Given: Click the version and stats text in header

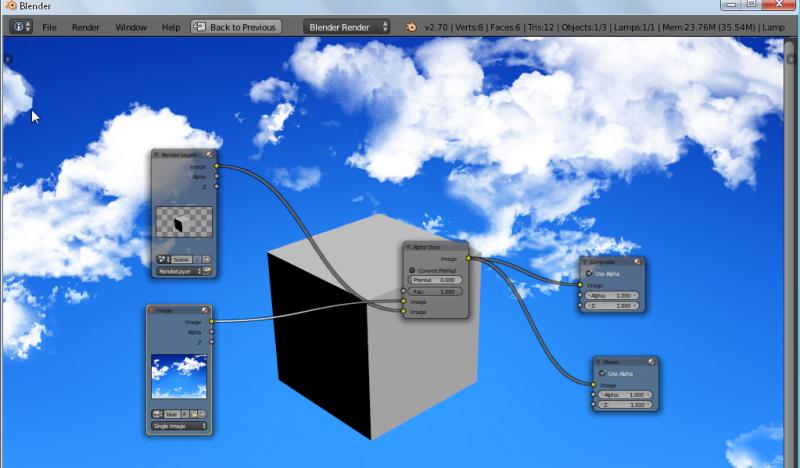Looking at the screenshot, I should click(605, 28).
